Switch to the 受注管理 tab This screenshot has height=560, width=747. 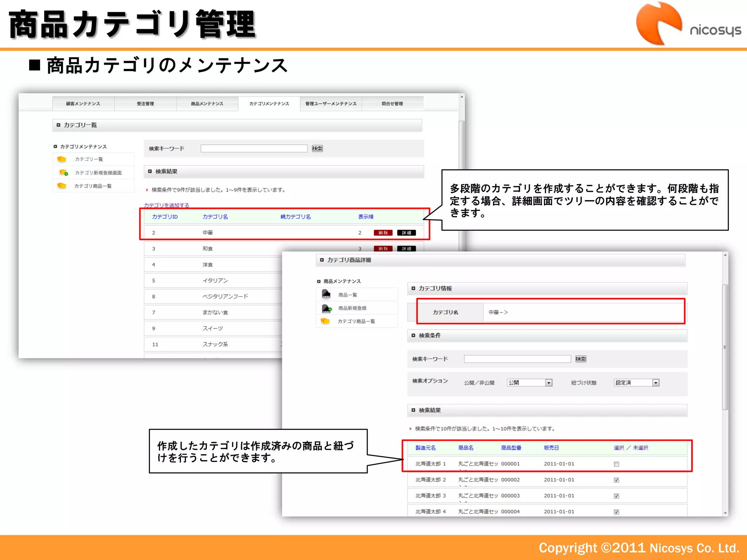(145, 104)
